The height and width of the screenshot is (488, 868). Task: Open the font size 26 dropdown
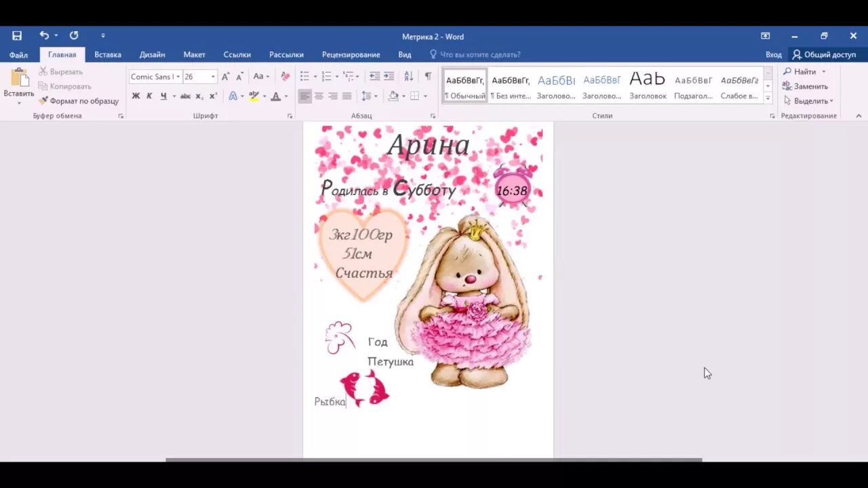coord(213,77)
